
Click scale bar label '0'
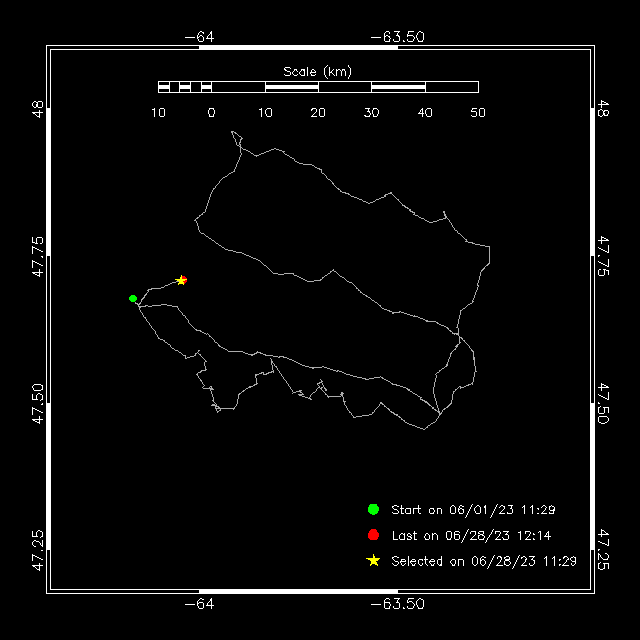pos(211,113)
